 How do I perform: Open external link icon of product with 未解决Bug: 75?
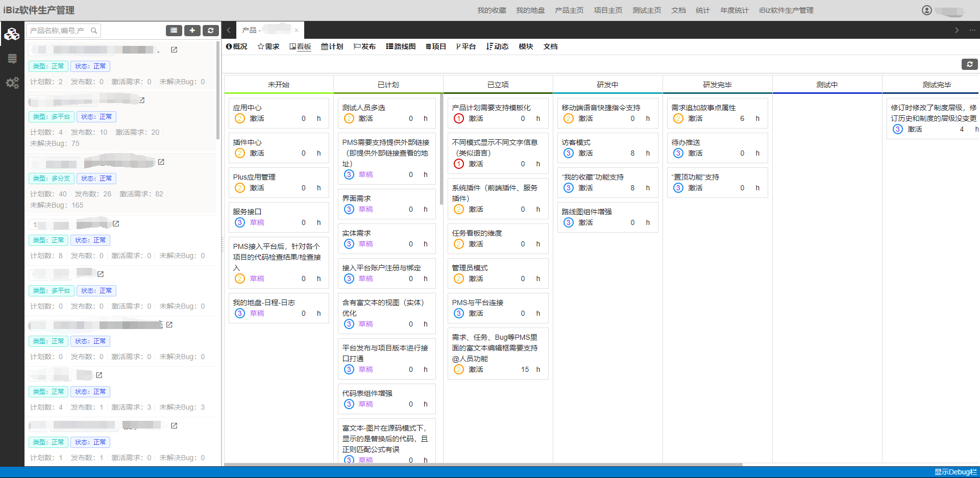click(142, 100)
